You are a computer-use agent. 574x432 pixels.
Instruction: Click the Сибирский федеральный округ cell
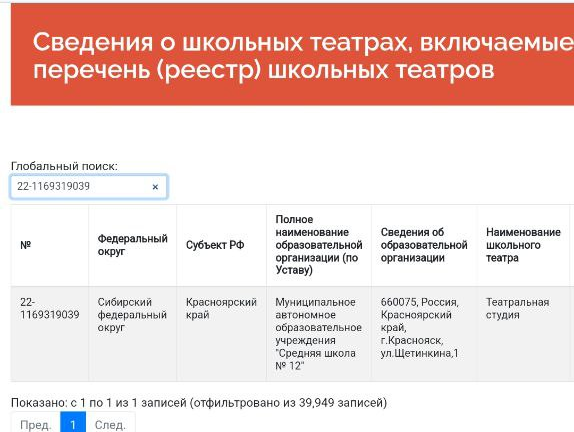(x=133, y=334)
